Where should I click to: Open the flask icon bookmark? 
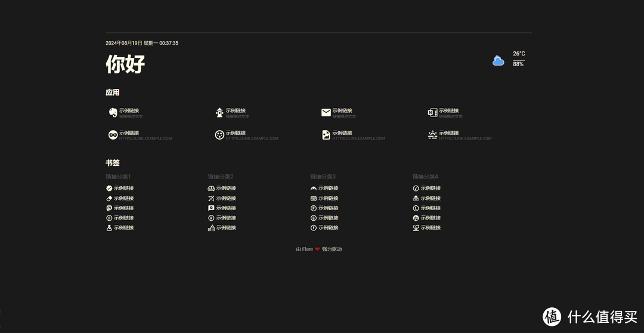pyautogui.click(x=109, y=228)
